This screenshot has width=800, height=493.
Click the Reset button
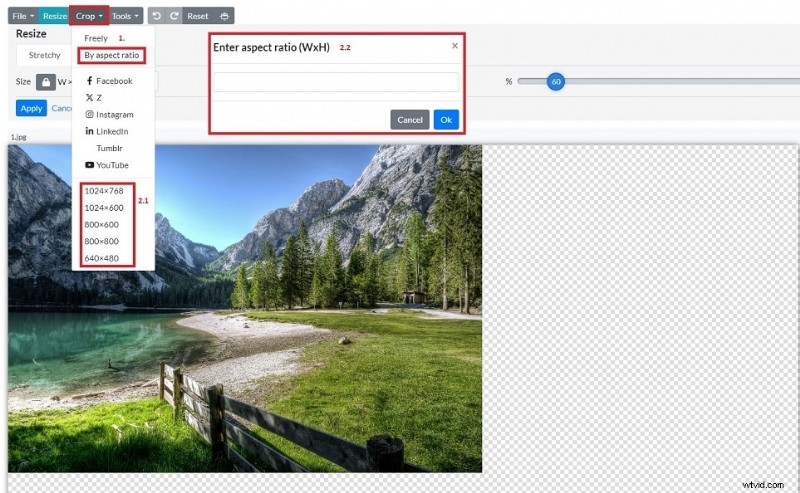[x=197, y=16]
